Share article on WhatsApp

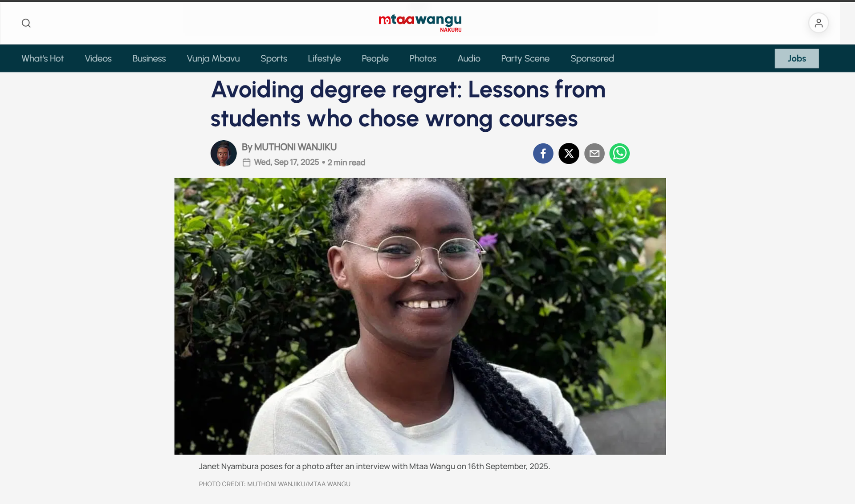[x=619, y=154]
